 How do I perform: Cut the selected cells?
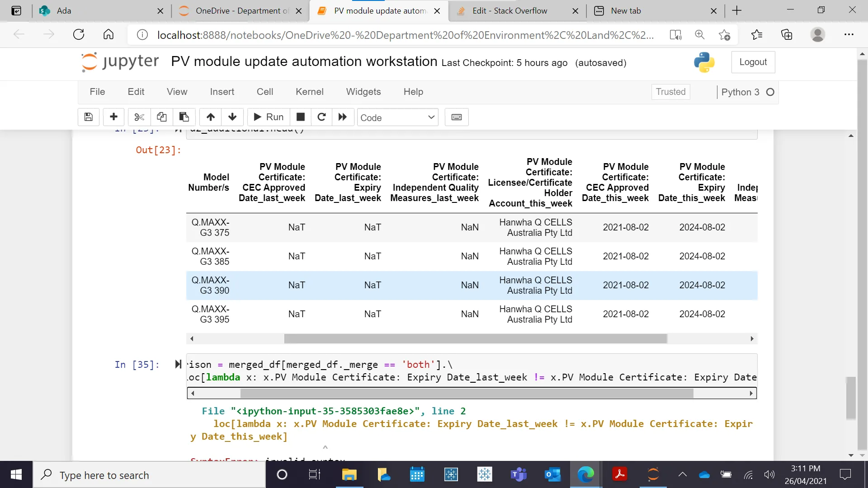(139, 117)
